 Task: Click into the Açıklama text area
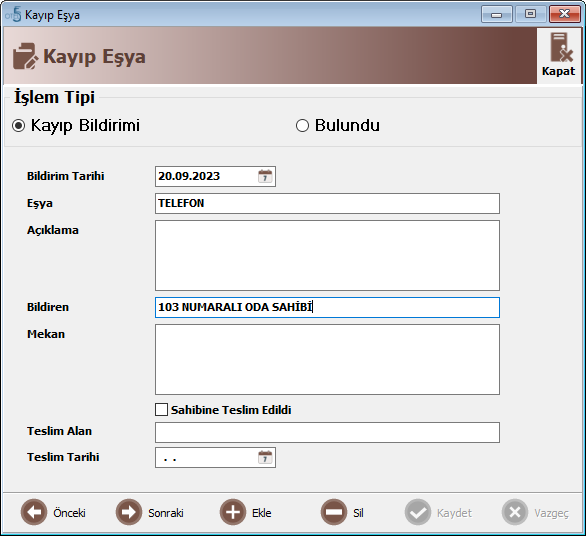[327, 255]
